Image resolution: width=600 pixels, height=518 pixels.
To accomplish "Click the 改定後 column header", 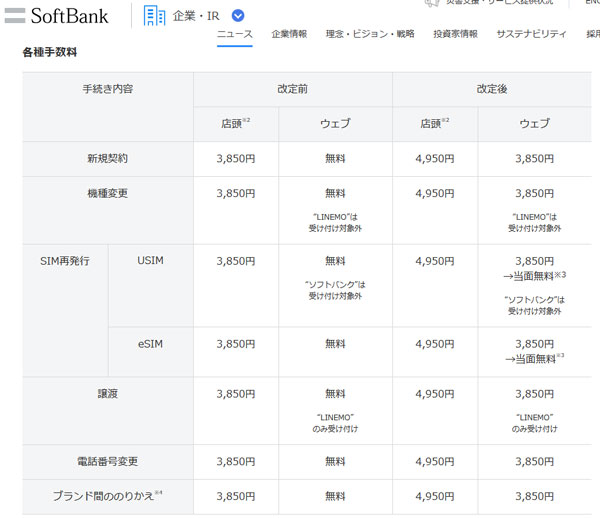I will pyautogui.click(x=492, y=89).
